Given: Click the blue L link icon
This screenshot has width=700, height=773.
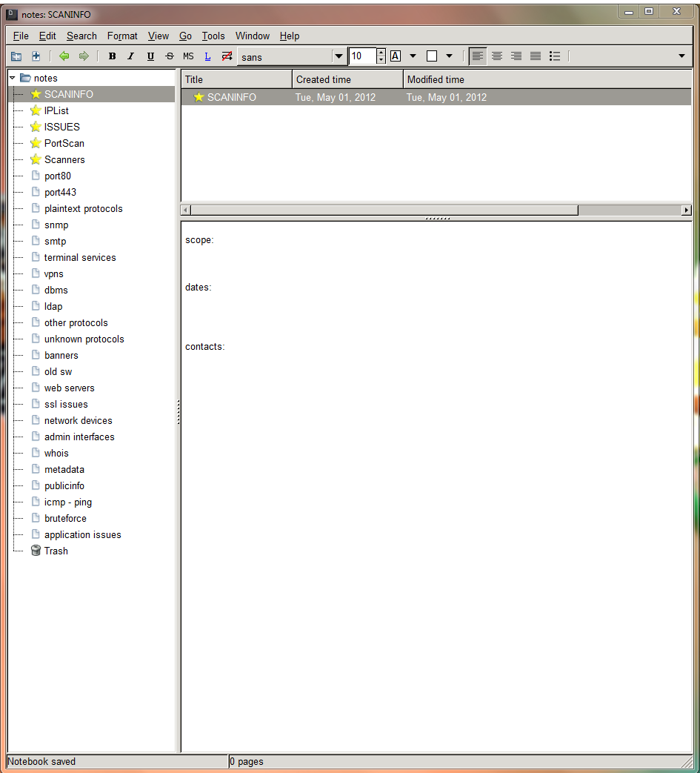Looking at the screenshot, I should pyautogui.click(x=208, y=56).
